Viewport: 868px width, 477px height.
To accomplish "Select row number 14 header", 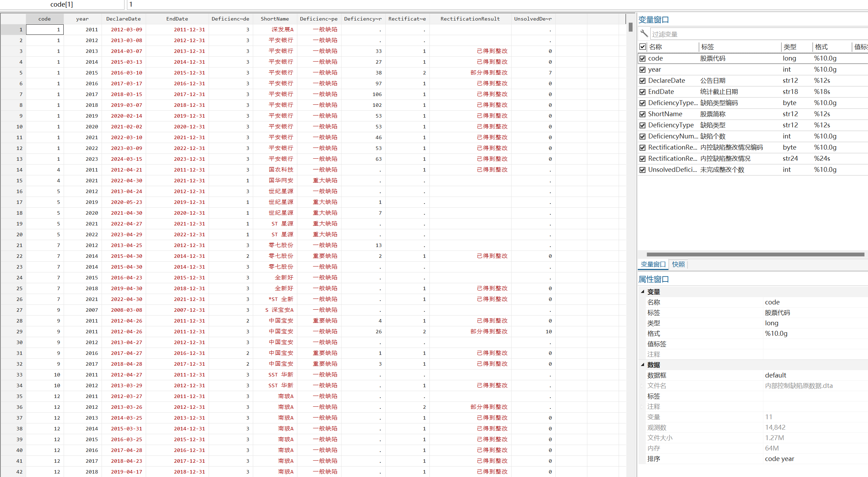I will point(13,170).
